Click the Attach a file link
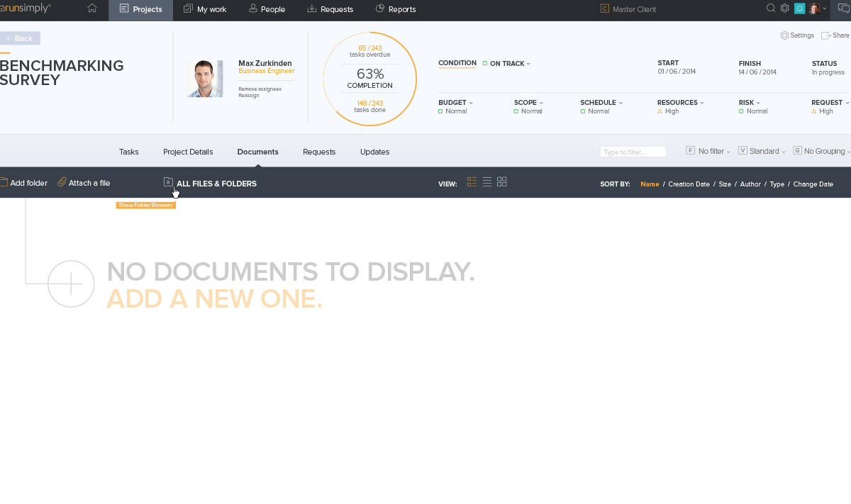851x504 pixels. tap(84, 183)
